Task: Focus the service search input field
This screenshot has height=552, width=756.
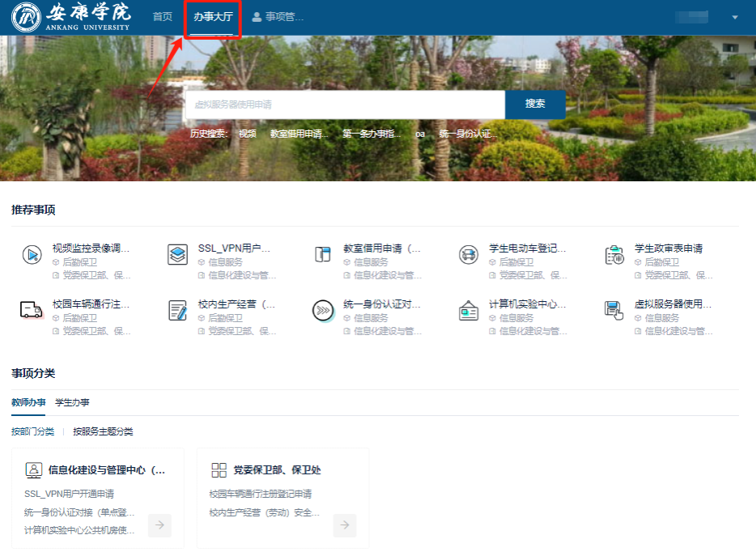Action: click(x=346, y=104)
